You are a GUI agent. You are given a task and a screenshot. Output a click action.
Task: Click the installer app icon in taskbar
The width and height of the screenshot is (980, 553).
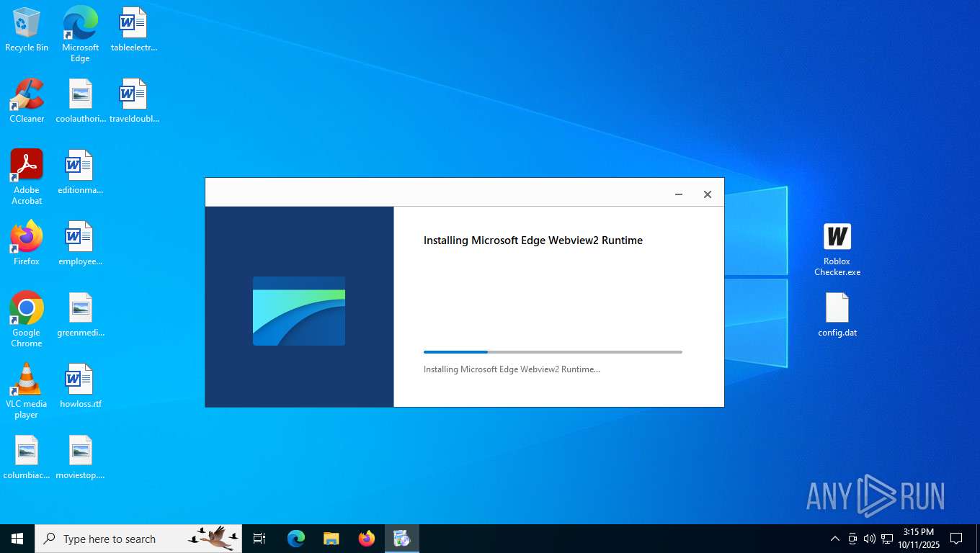(x=402, y=539)
